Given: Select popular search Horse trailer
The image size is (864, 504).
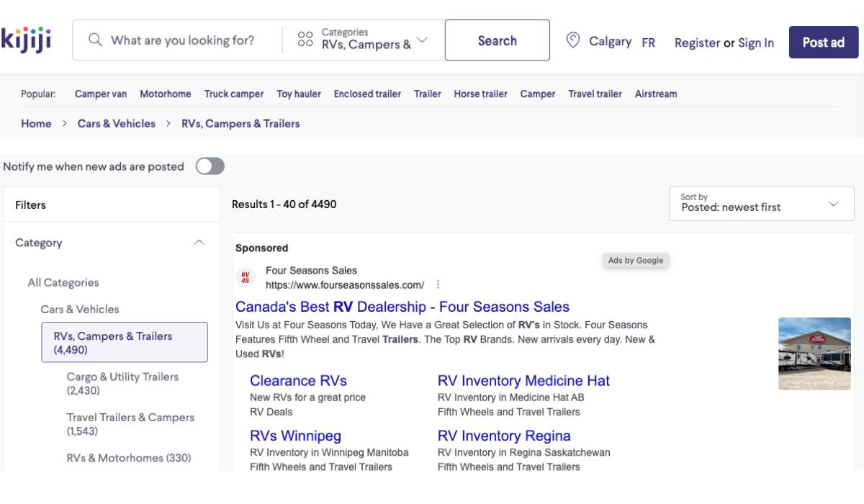Looking at the screenshot, I should [480, 94].
